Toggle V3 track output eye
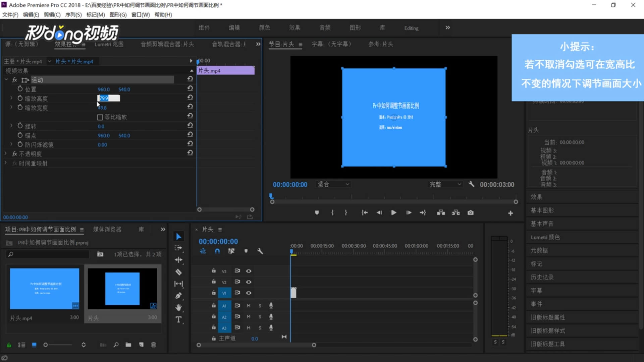 (249, 271)
